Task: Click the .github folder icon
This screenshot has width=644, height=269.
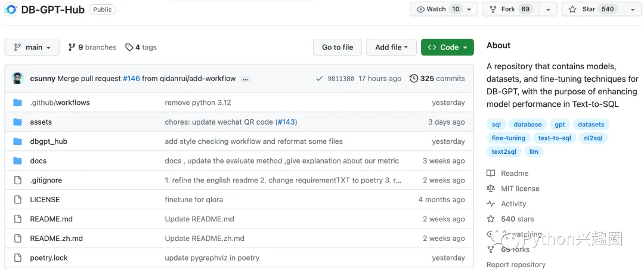Action: click(x=17, y=103)
